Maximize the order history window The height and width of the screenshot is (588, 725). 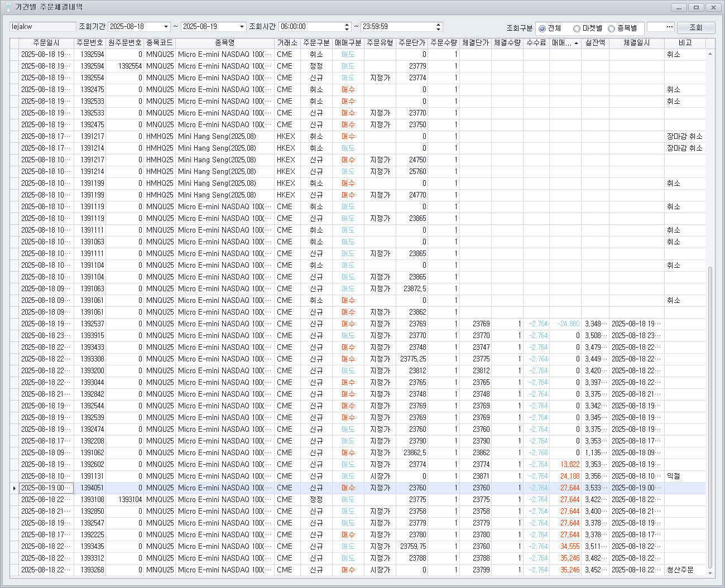695,7
